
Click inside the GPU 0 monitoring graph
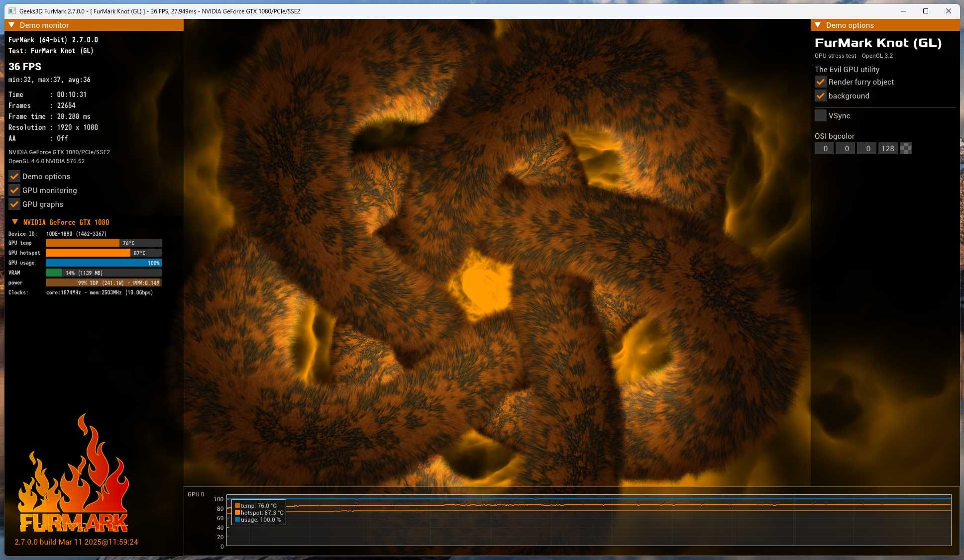click(x=589, y=520)
